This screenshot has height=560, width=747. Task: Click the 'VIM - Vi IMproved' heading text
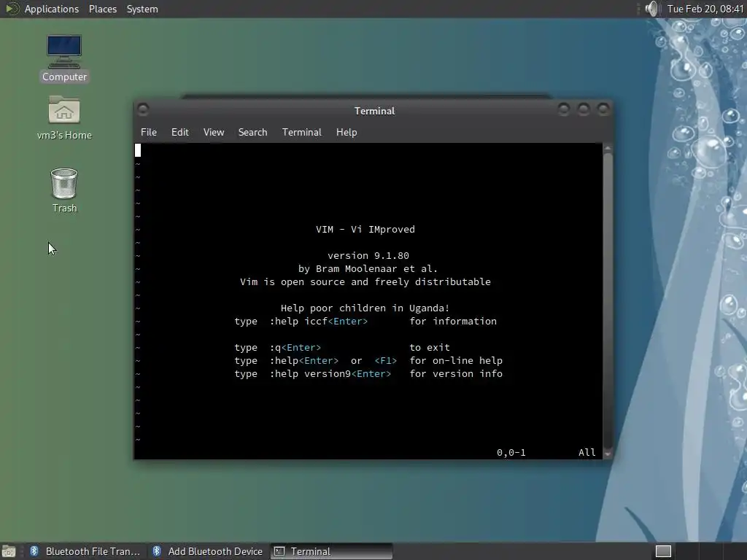tap(365, 230)
